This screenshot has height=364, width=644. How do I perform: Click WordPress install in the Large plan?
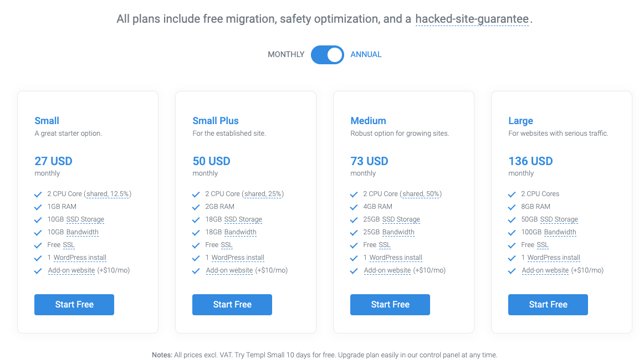554,258
